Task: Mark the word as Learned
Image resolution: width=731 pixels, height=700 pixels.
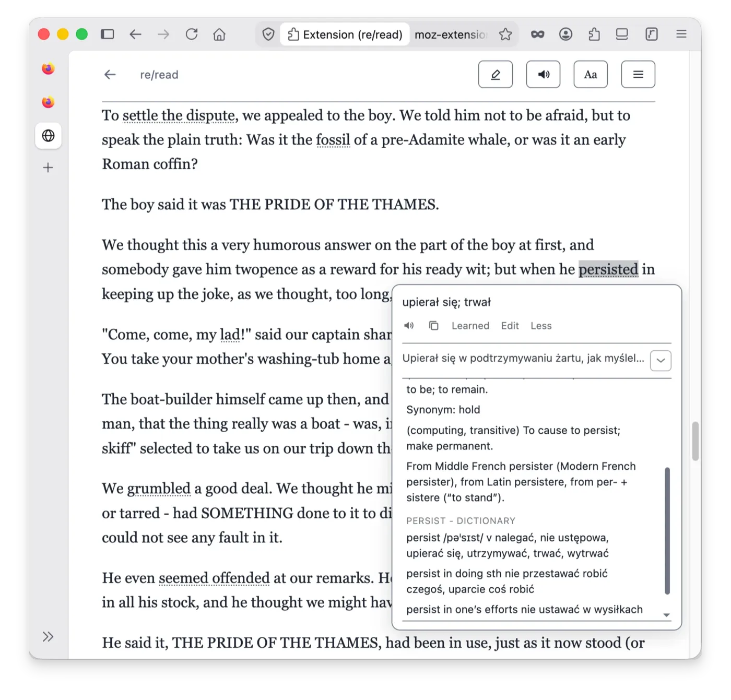Action: pos(470,326)
